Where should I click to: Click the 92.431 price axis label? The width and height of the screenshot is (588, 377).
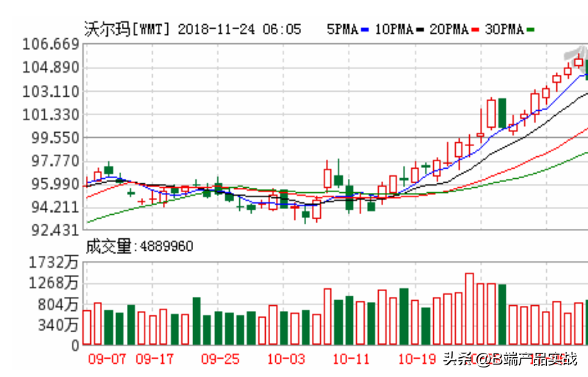pos(55,230)
